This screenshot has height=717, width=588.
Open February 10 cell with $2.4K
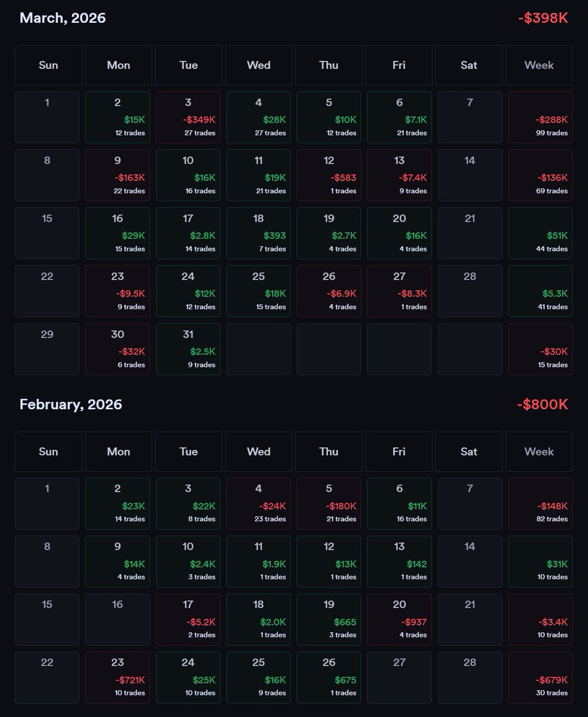[x=188, y=562]
